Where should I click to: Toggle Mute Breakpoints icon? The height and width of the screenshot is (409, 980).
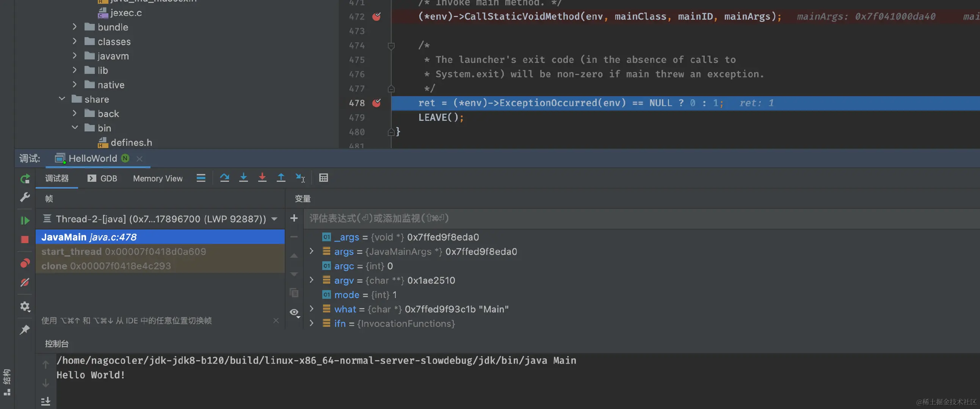[25, 283]
